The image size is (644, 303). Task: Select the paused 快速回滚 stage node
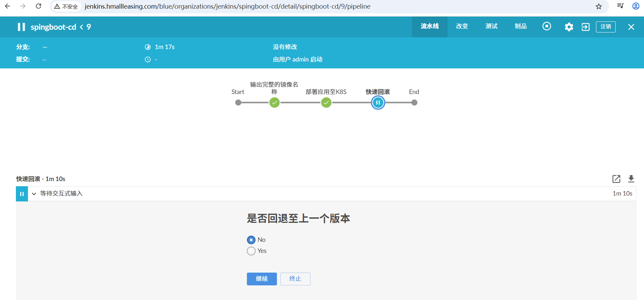click(378, 103)
